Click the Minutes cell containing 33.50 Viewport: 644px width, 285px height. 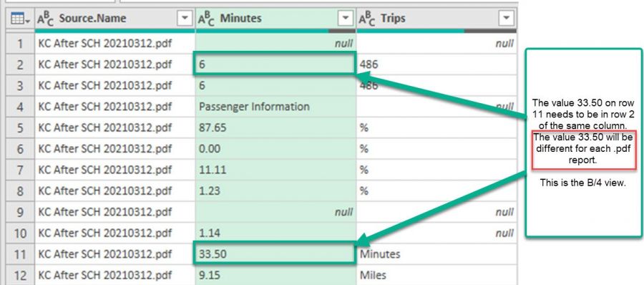pyautogui.click(x=275, y=253)
